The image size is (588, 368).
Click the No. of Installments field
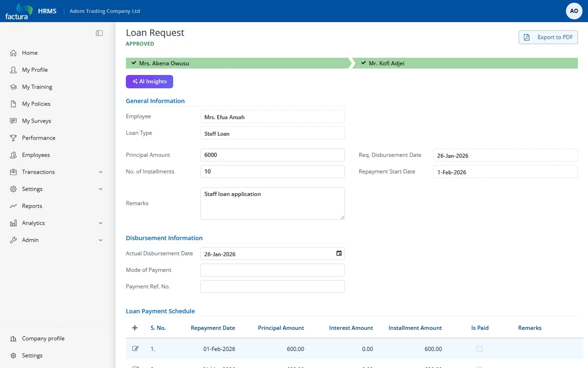[x=272, y=172]
